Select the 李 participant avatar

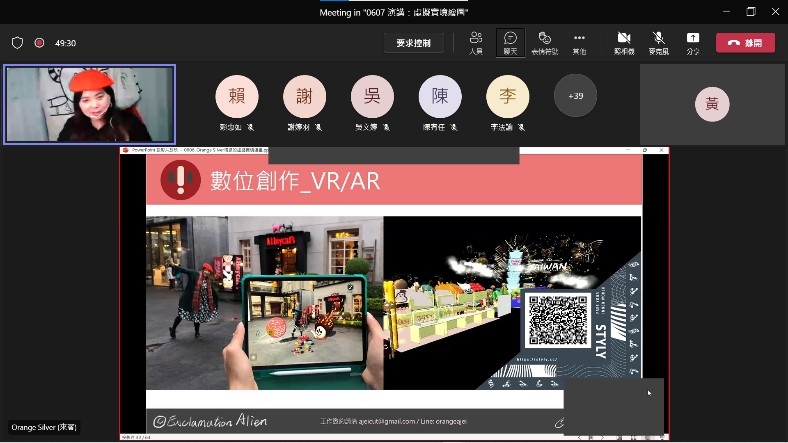[x=507, y=97]
